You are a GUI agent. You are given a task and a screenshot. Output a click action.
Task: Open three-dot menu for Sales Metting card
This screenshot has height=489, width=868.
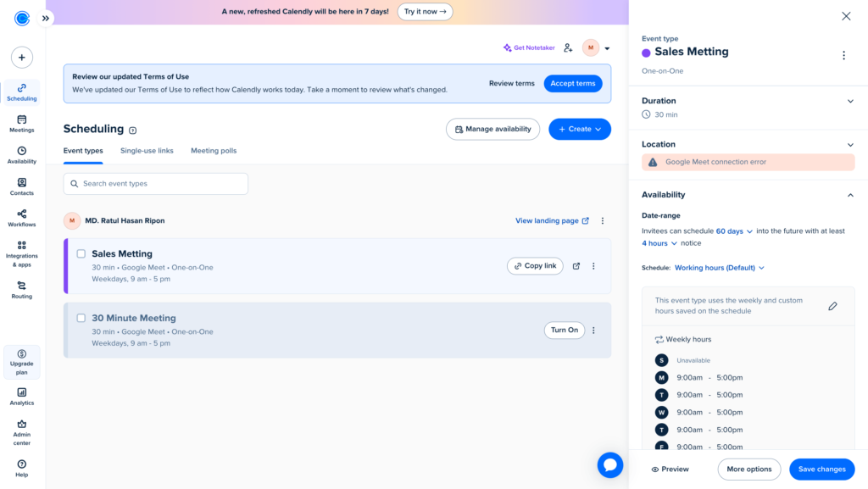click(x=593, y=266)
